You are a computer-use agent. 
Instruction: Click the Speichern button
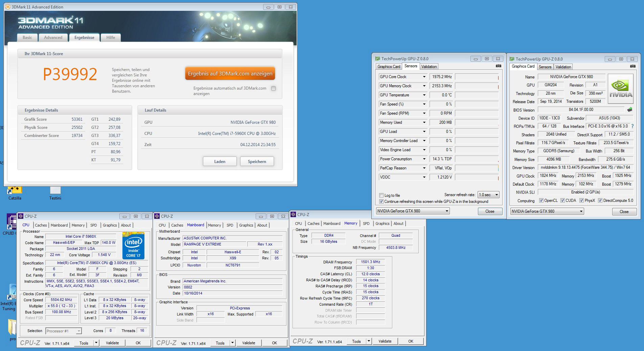coord(257,161)
